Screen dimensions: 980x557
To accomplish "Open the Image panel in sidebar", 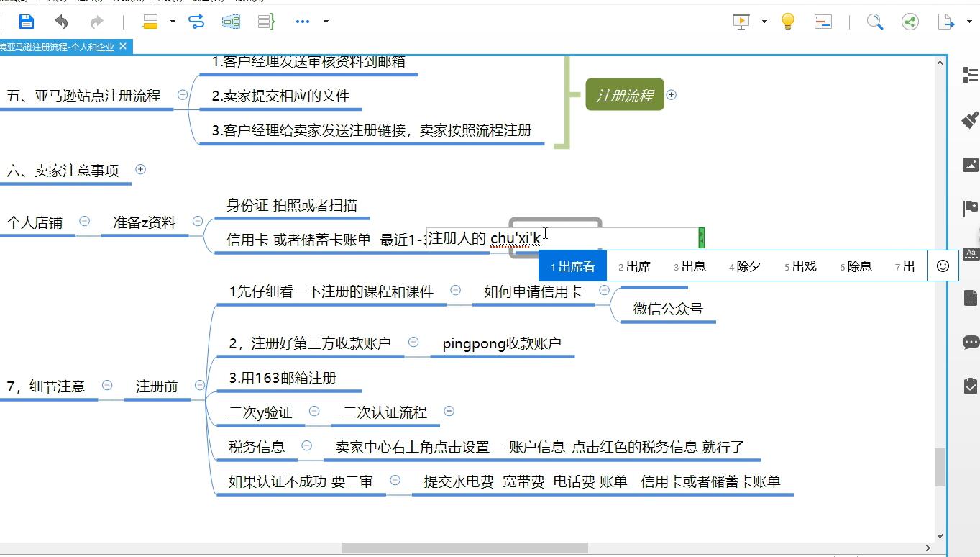I will [x=970, y=165].
